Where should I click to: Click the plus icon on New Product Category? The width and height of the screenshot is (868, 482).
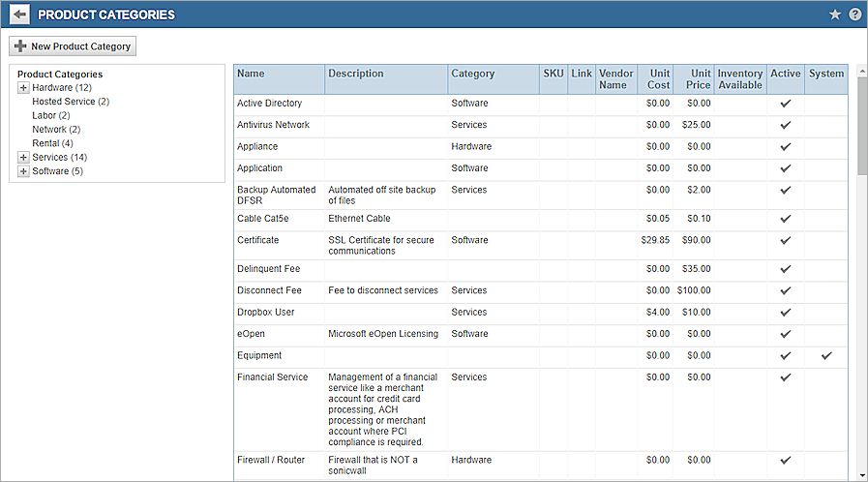[x=20, y=46]
